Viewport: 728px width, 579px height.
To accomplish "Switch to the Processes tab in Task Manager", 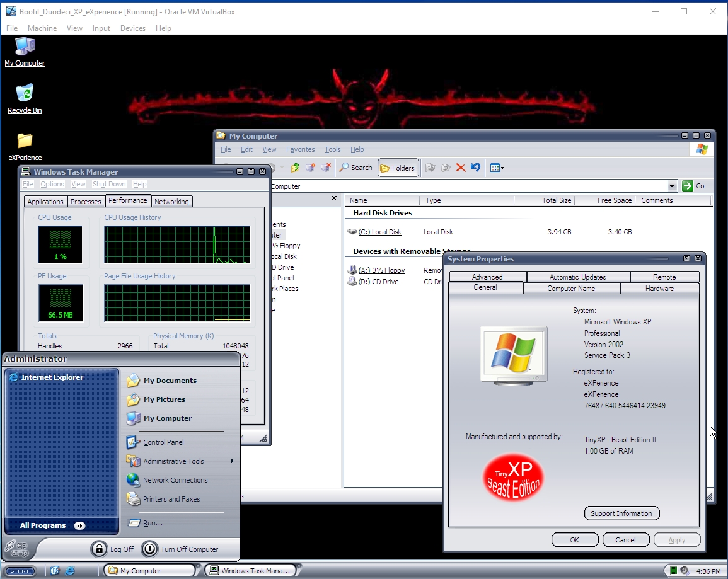I will [86, 202].
